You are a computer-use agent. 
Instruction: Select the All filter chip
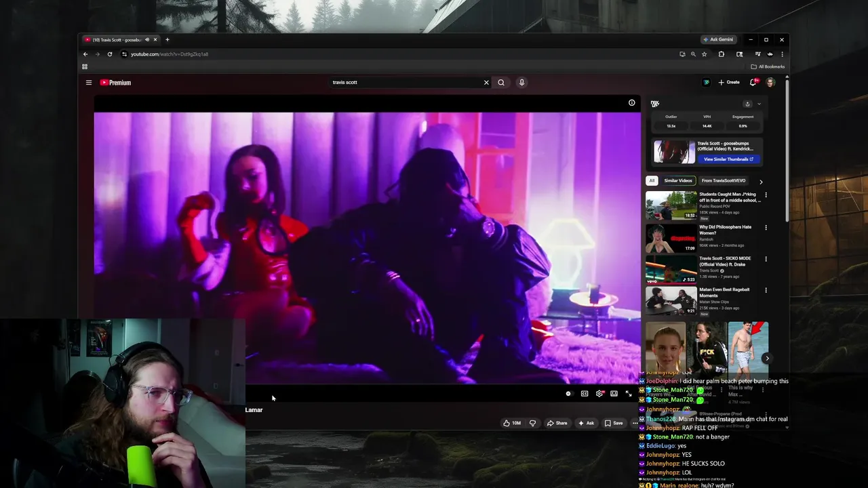652,181
